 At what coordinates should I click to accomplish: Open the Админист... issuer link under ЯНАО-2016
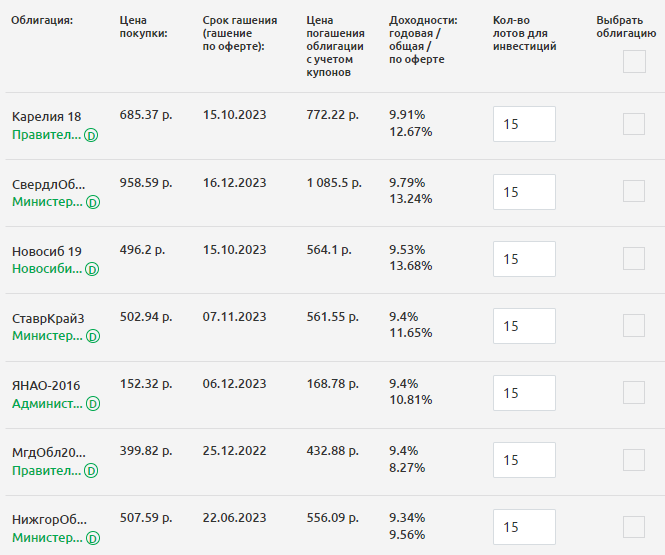click(x=47, y=404)
